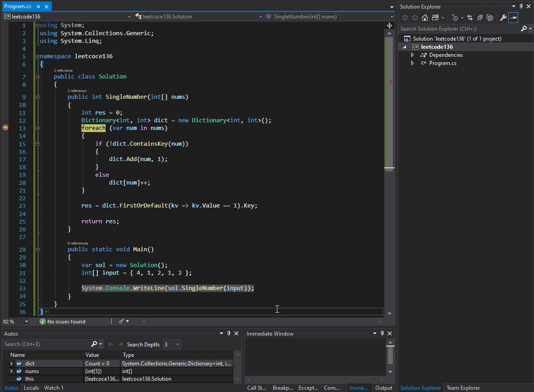The width and height of the screenshot is (534, 392).
Task: Switch to the Locals tab
Action: (x=31, y=388)
